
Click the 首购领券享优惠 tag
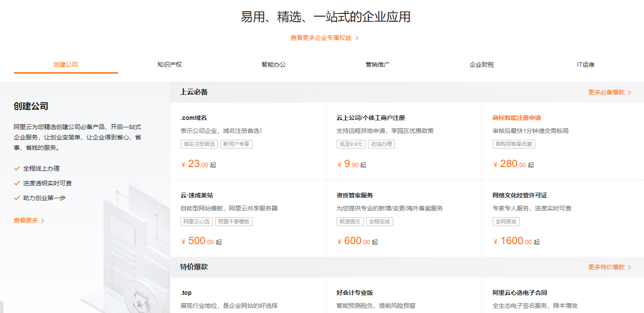tap(514, 144)
